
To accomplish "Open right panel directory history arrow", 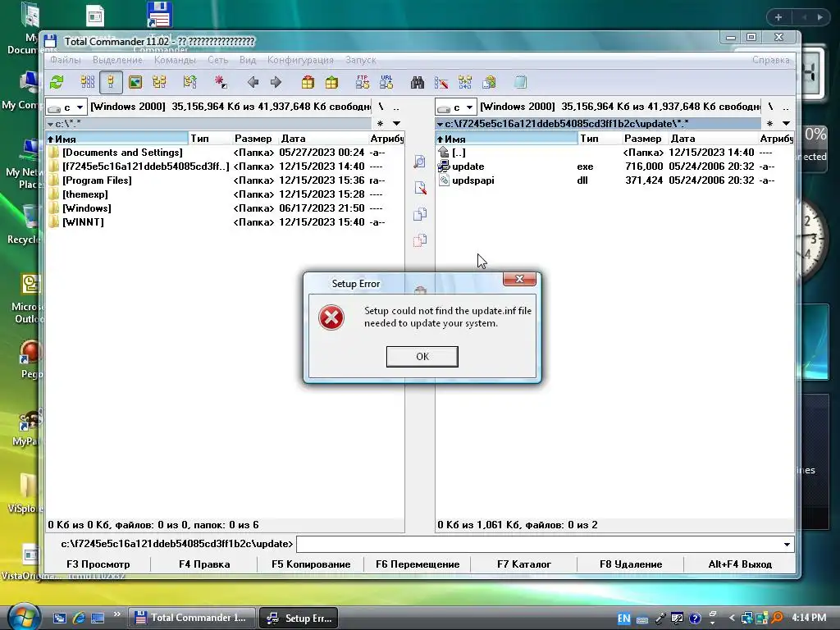I will (x=786, y=123).
